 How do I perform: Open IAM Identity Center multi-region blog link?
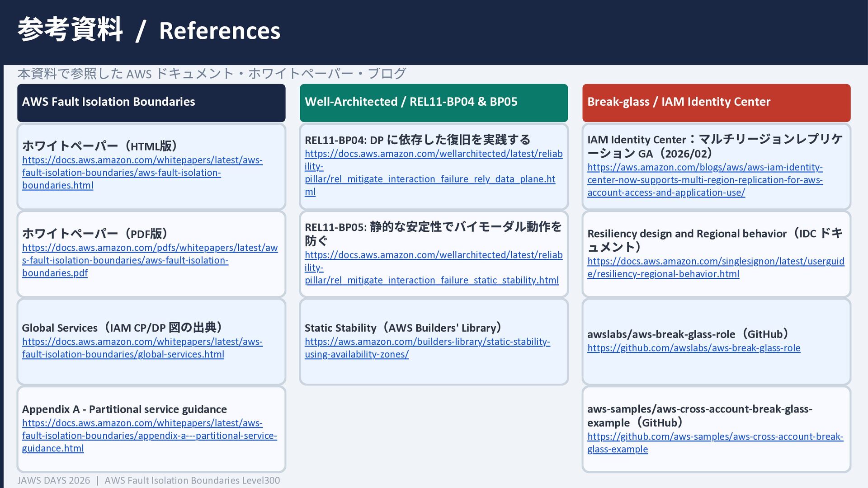tap(704, 180)
